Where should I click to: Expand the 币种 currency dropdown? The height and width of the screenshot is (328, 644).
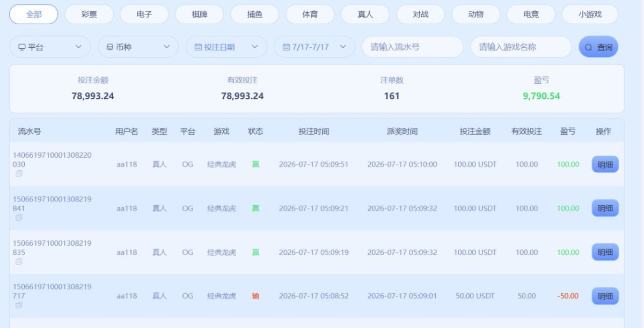(x=138, y=47)
